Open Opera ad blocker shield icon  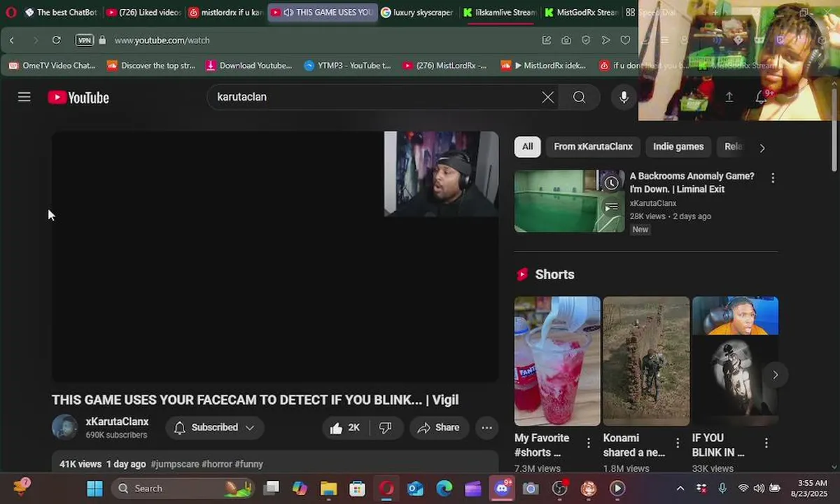586,41
